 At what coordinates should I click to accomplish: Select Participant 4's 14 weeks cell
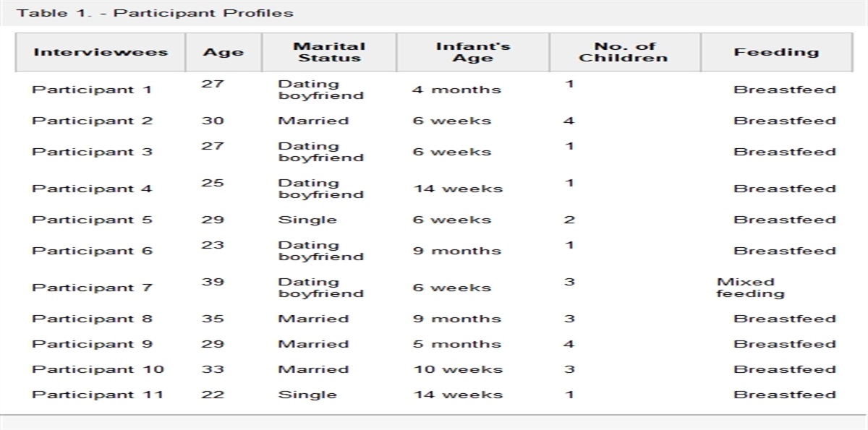tap(457, 189)
